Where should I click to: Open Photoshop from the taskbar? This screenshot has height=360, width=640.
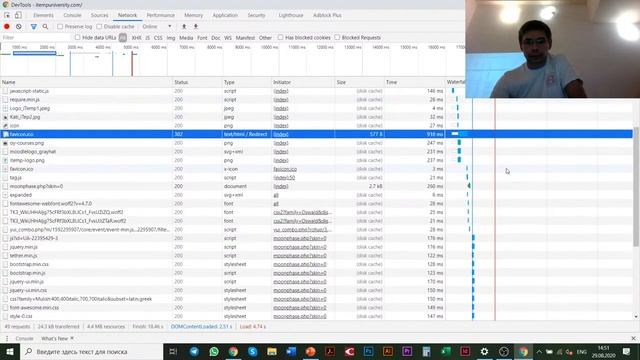click(369, 351)
